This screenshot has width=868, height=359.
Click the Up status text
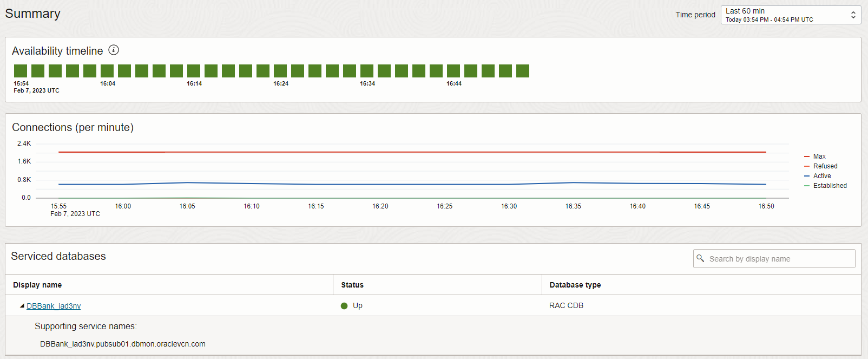click(x=358, y=305)
